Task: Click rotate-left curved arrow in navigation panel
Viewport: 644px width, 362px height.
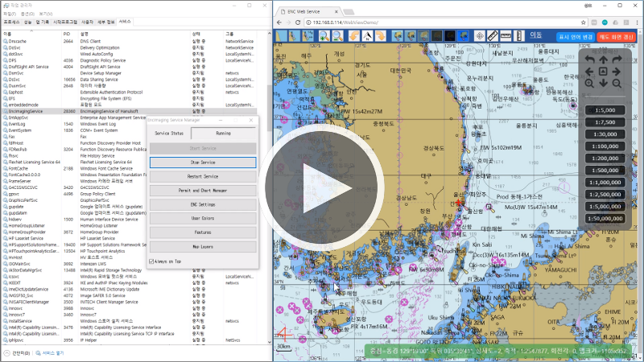Action: point(589,60)
